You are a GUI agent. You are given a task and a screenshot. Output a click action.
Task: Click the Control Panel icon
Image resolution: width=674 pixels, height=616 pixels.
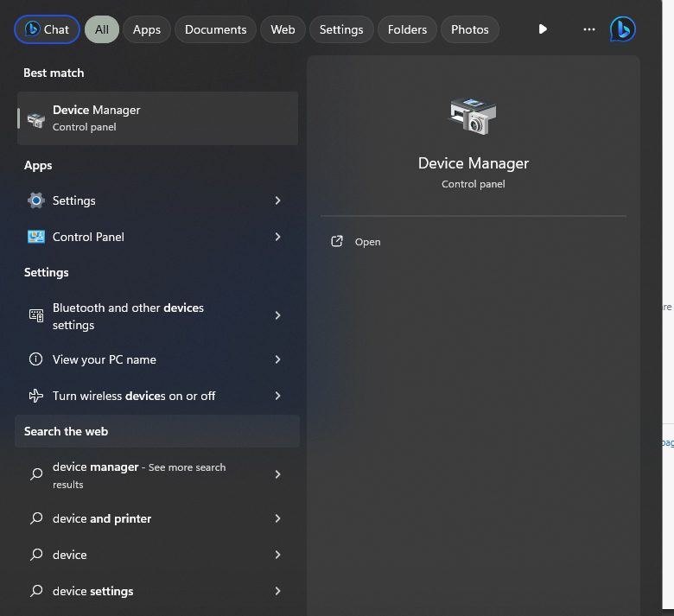tap(36, 237)
